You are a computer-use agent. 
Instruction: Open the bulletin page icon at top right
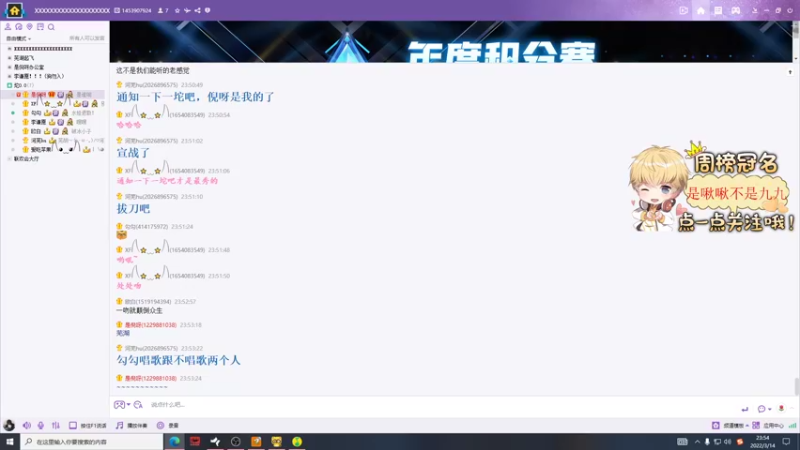718,10
